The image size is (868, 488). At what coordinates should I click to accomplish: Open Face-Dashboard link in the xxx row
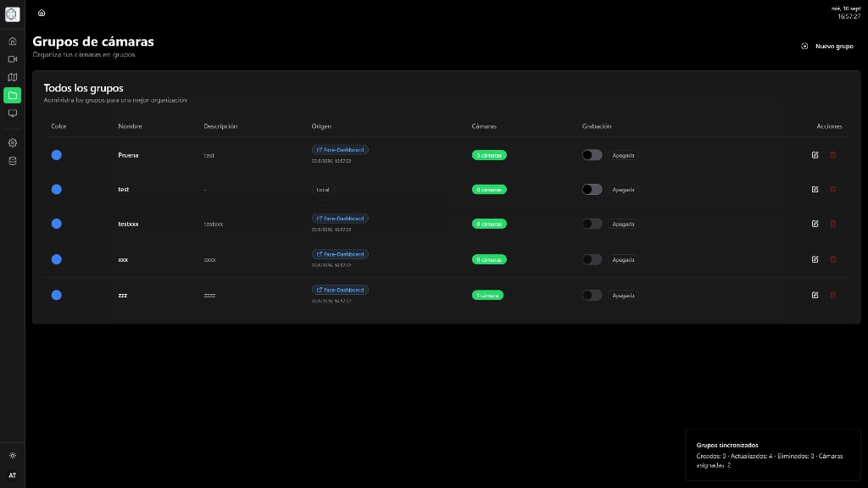pos(340,254)
